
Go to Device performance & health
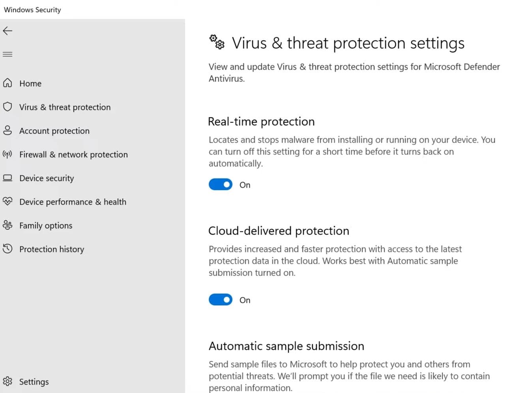tap(73, 202)
